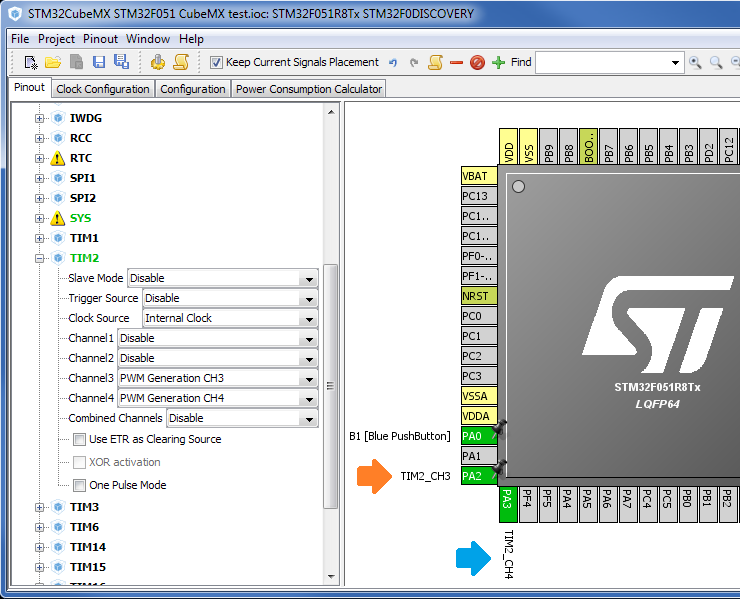740x599 pixels.
Task: Select the NRST pin on chip
Action: pyautogui.click(x=479, y=296)
